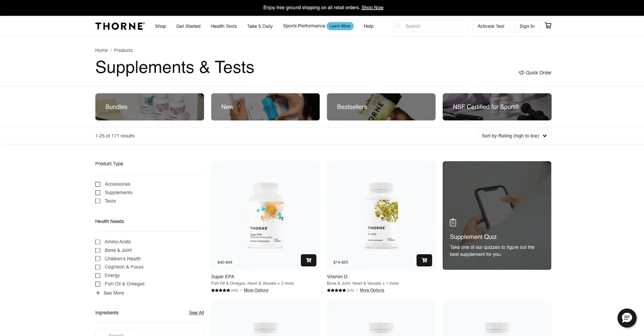Viewport: 644px width, 336px height.
Task: Open the Help menu
Action: coord(369,26)
